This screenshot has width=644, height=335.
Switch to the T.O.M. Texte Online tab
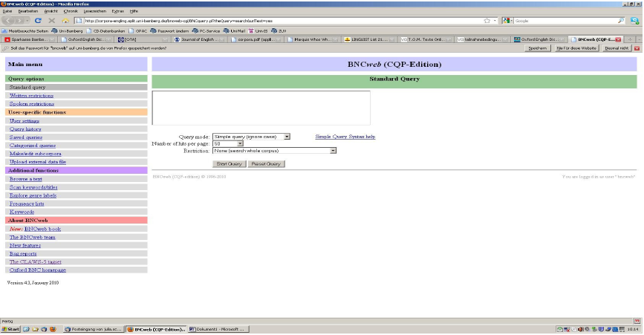(x=426, y=39)
